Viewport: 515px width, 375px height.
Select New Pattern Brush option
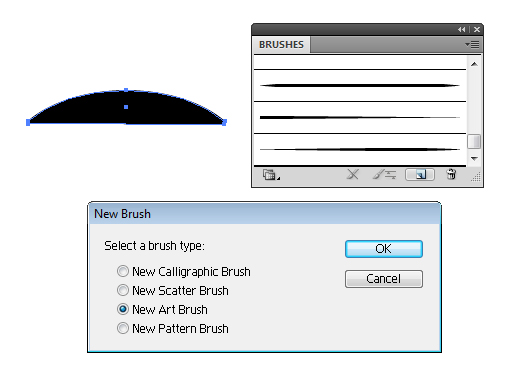(x=123, y=328)
